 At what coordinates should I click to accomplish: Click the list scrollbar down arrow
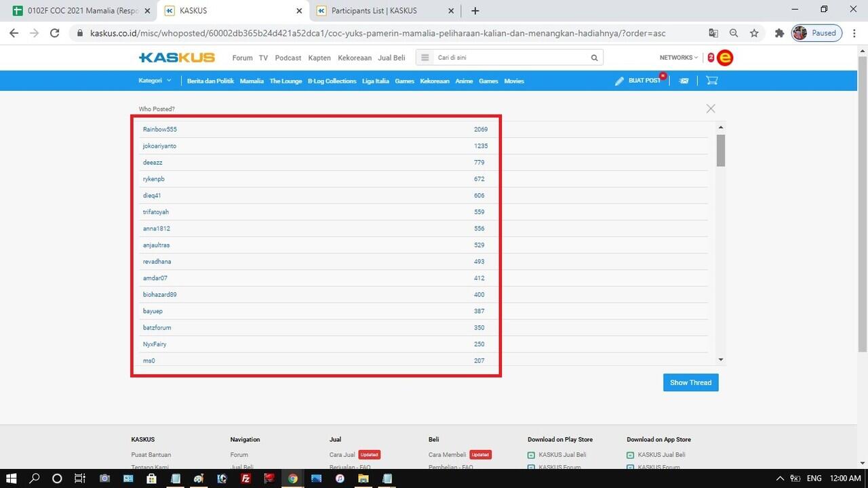721,360
